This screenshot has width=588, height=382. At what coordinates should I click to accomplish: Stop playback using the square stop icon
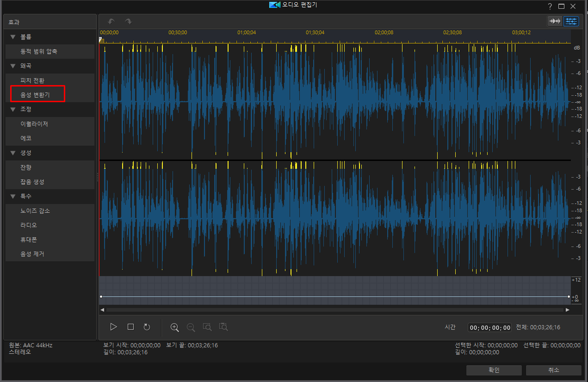130,327
